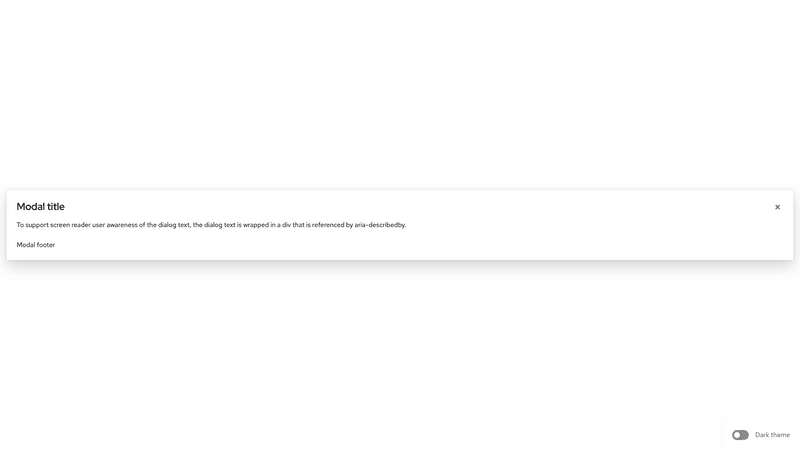Click the 'Dark theme' label text
The image size is (800, 450).
click(772, 435)
